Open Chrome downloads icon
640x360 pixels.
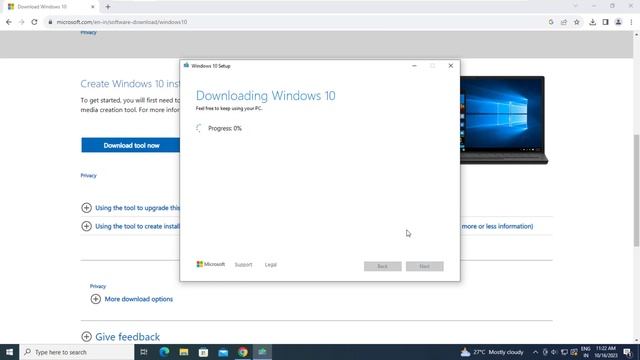click(592, 22)
